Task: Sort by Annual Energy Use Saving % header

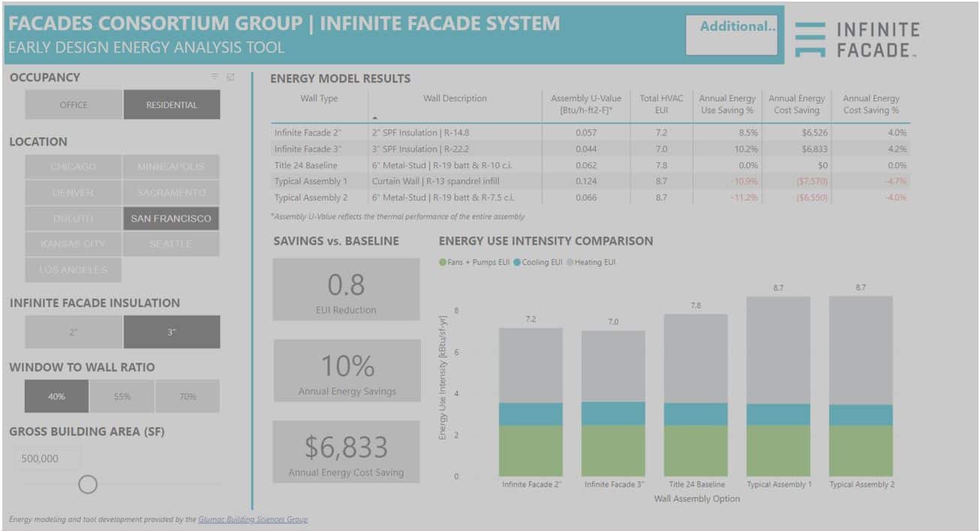Action: pos(727,104)
